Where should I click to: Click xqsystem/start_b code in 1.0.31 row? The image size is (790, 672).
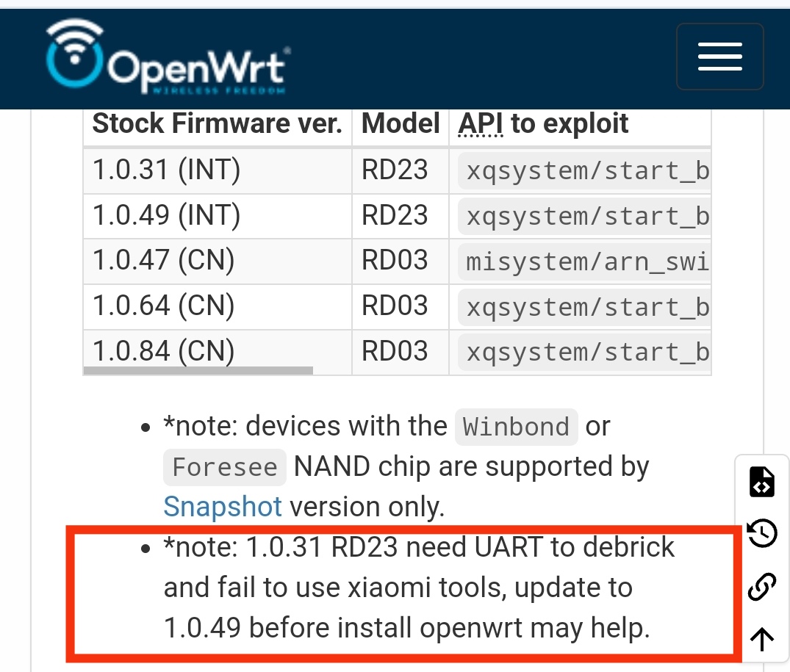point(584,171)
